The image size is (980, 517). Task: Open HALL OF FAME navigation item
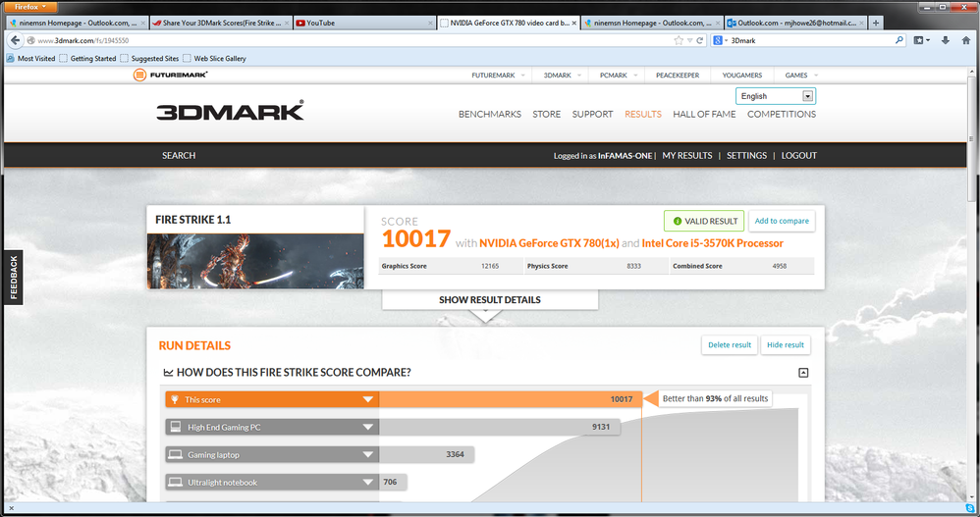704,114
